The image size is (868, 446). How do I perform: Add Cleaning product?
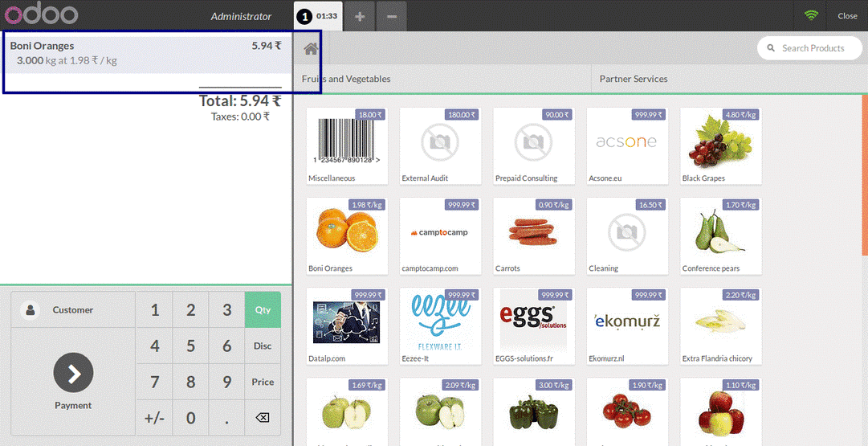[x=627, y=236]
